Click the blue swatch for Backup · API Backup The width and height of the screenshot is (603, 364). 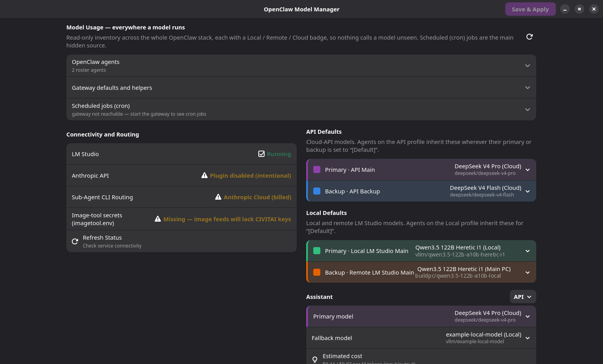click(317, 191)
